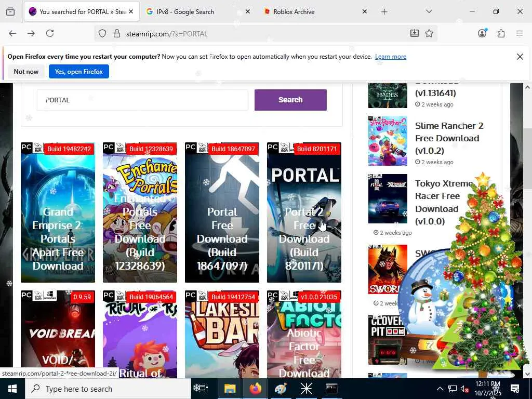Bookmark this page with the star icon
This screenshot has width=532, height=399.
[x=429, y=33]
